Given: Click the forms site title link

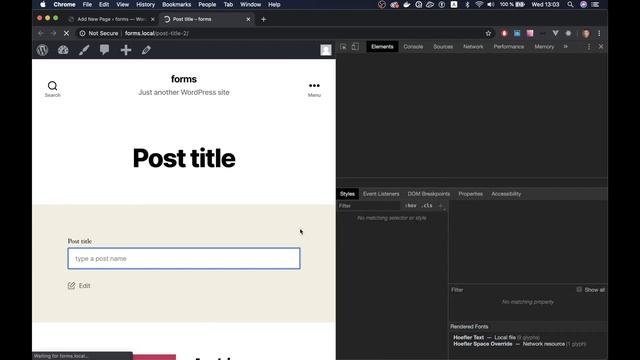Looking at the screenshot, I should [184, 79].
